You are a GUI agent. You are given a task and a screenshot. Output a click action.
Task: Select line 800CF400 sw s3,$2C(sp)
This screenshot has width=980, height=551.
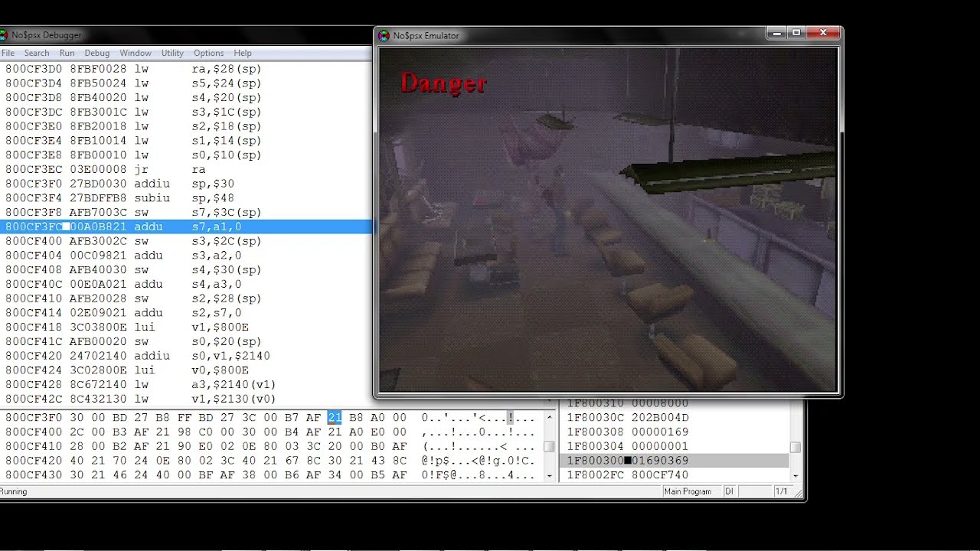186,241
